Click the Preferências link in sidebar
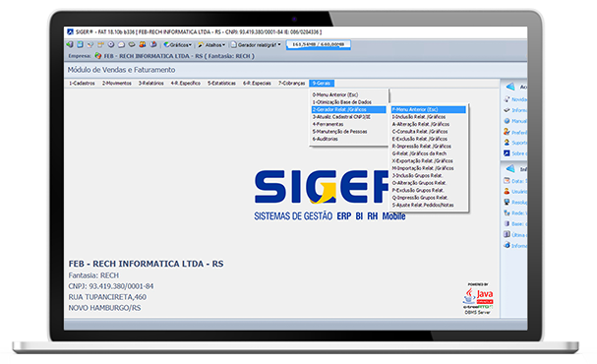 pos(519,132)
